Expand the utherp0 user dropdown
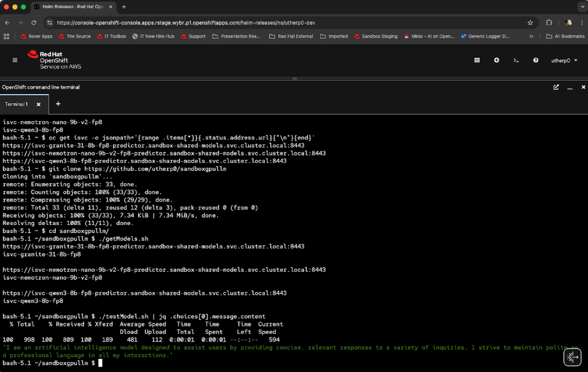 [563, 60]
